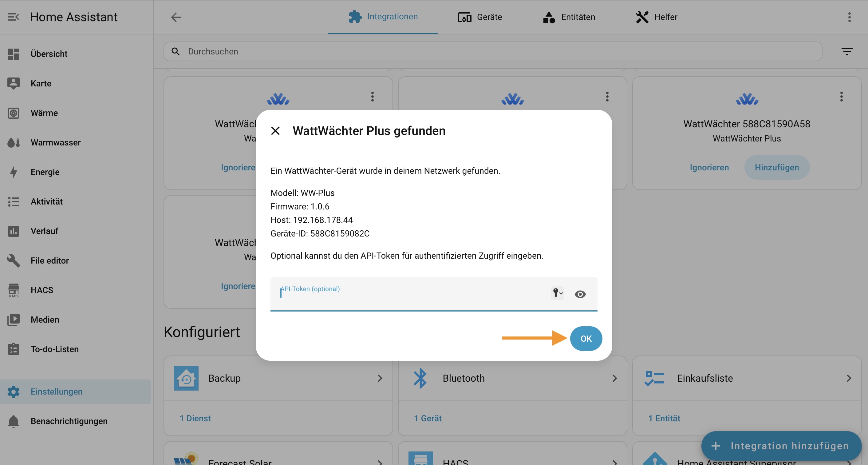Switch to the Entitäten tab

click(569, 17)
